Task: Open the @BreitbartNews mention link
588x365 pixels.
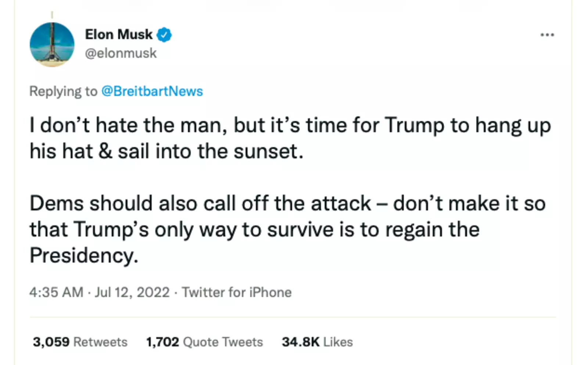Action: coord(152,91)
